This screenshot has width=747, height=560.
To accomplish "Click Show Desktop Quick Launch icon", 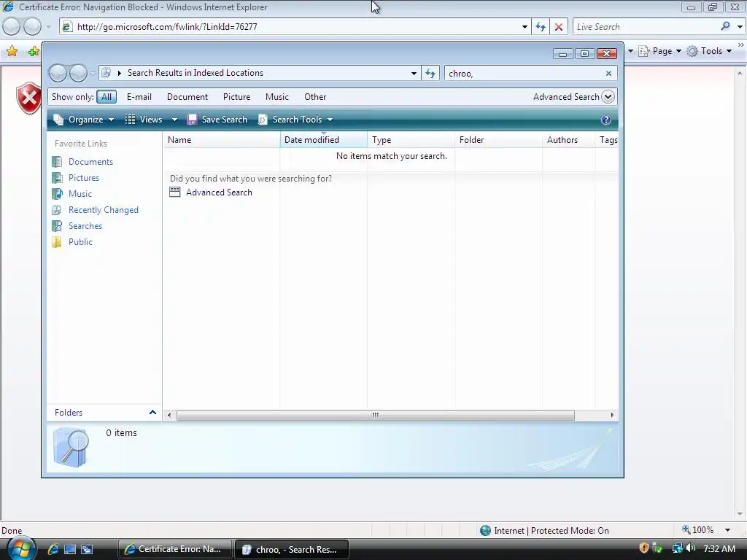I will tap(70, 549).
